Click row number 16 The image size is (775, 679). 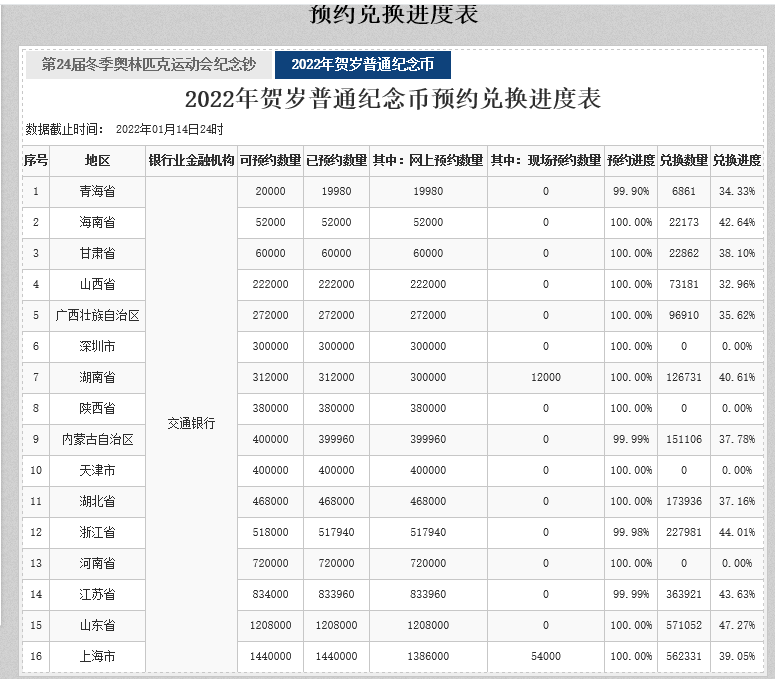click(x=36, y=656)
